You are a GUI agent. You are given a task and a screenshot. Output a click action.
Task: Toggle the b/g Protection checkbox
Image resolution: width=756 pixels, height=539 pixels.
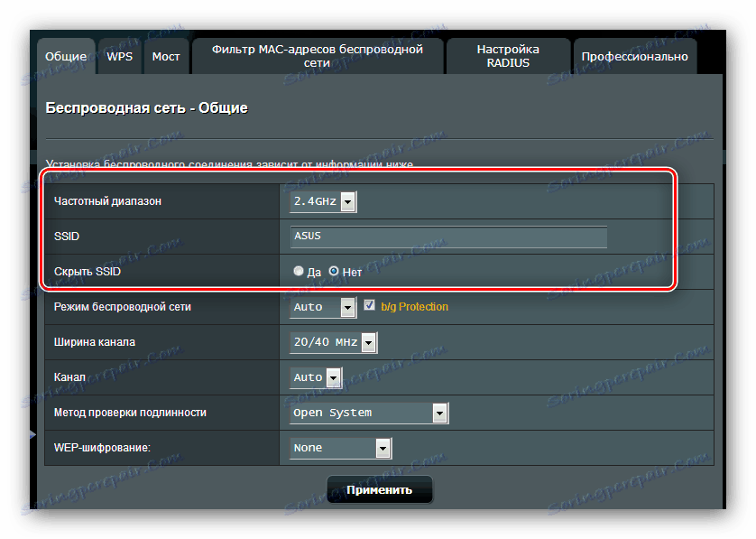point(369,306)
